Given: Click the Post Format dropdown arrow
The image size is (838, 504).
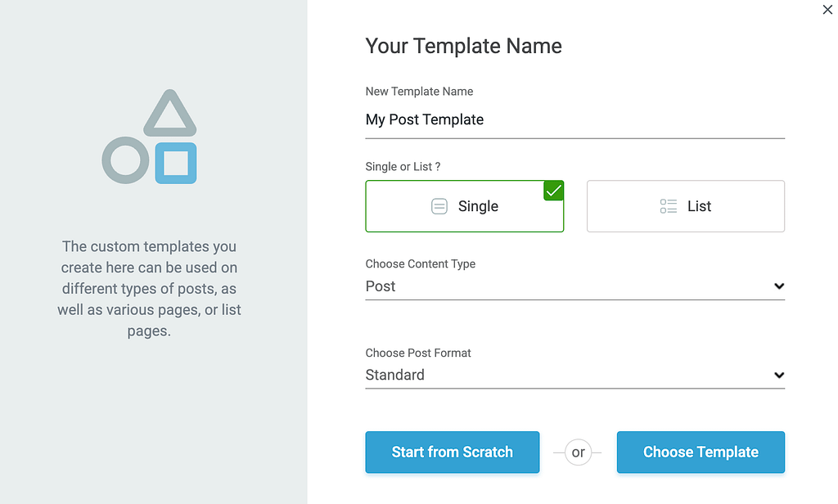Looking at the screenshot, I should pyautogui.click(x=779, y=375).
